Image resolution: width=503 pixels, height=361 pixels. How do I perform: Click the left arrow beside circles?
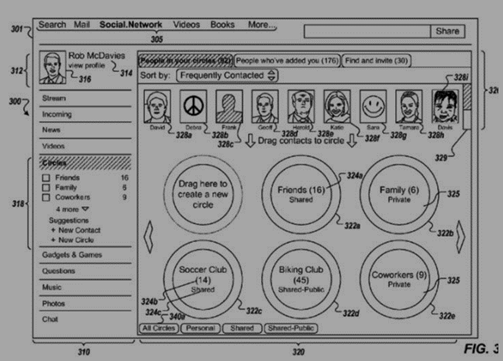pyautogui.click(x=149, y=237)
